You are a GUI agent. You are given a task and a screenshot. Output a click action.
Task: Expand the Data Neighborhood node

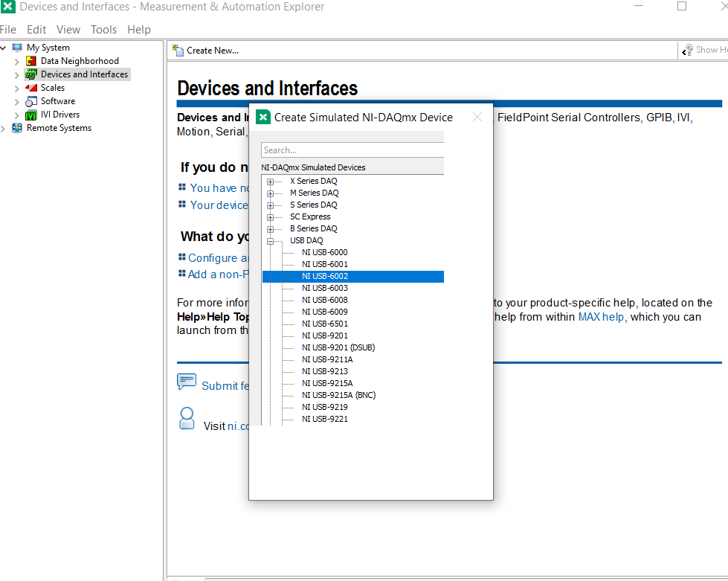point(16,61)
